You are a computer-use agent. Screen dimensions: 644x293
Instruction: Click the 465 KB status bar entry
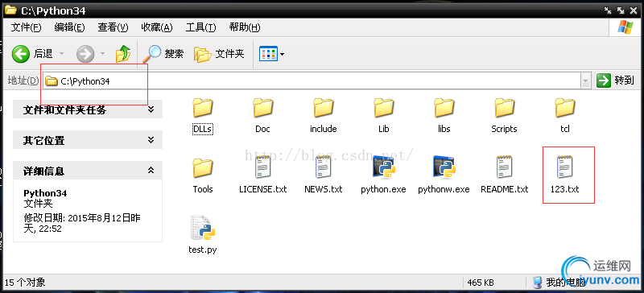point(481,283)
